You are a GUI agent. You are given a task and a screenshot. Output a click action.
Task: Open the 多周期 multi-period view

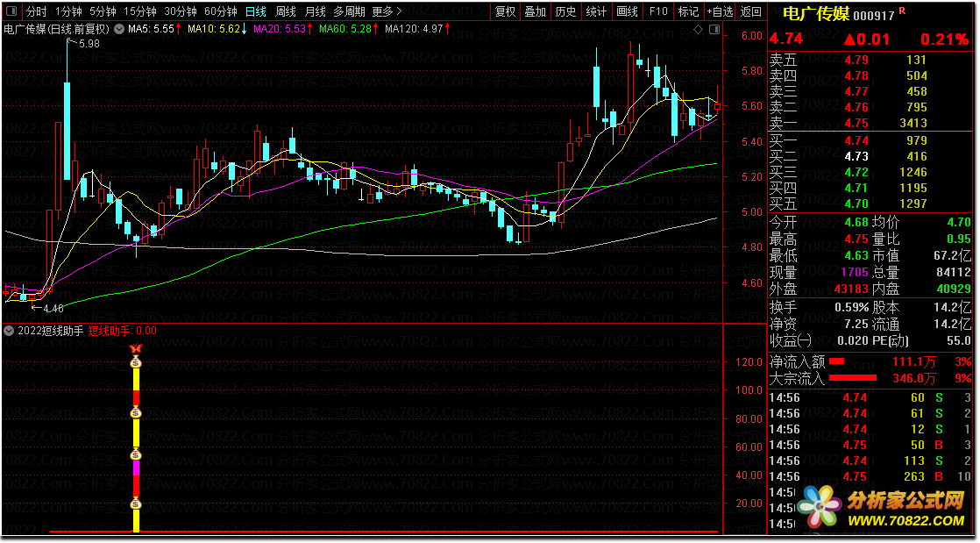(x=349, y=11)
